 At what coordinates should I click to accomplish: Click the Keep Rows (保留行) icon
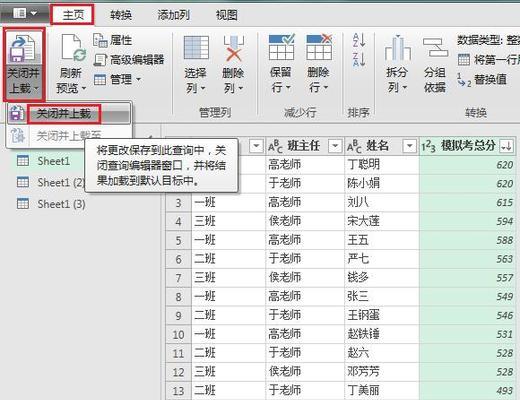tap(281, 47)
